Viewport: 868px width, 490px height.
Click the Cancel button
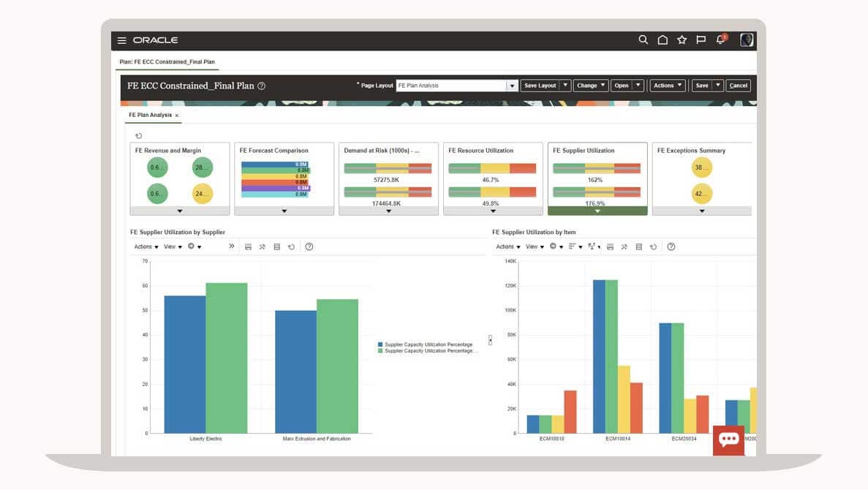coord(739,86)
